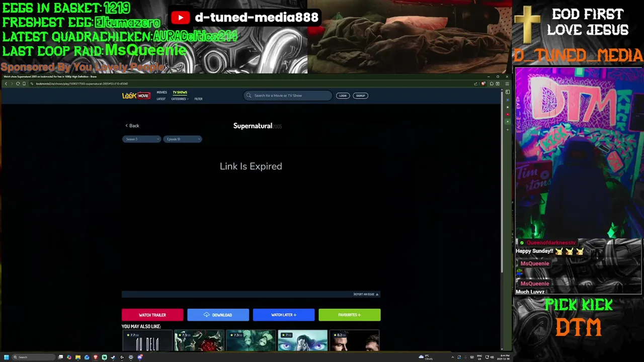The height and width of the screenshot is (362, 644).
Task: Expand Report An Issue arrow
Action: pos(377,295)
